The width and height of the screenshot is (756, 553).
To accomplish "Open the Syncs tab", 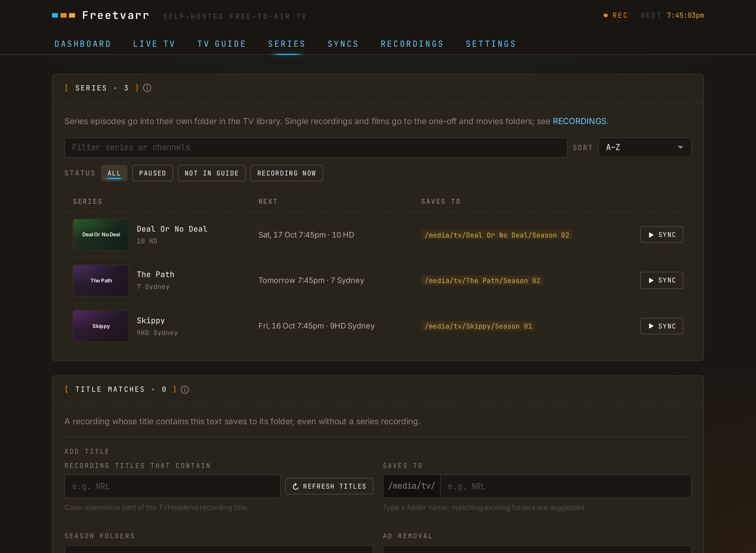I will [x=343, y=44].
